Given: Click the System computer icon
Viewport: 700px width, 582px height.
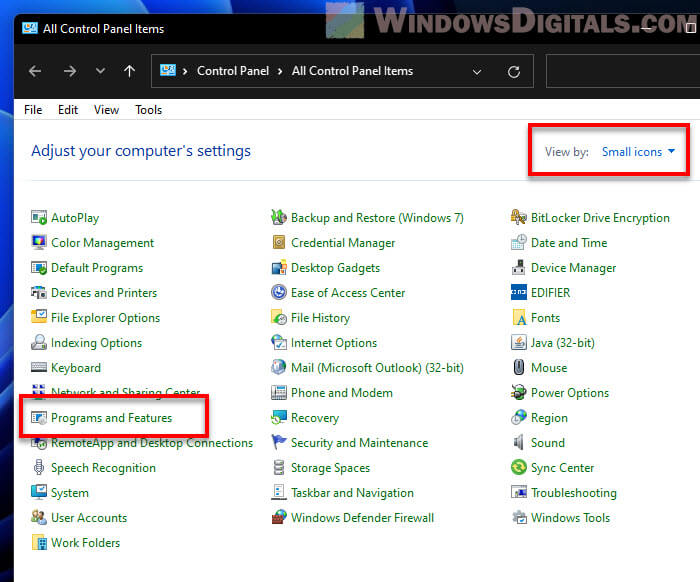Looking at the screenshot, I should click(39, 493).
